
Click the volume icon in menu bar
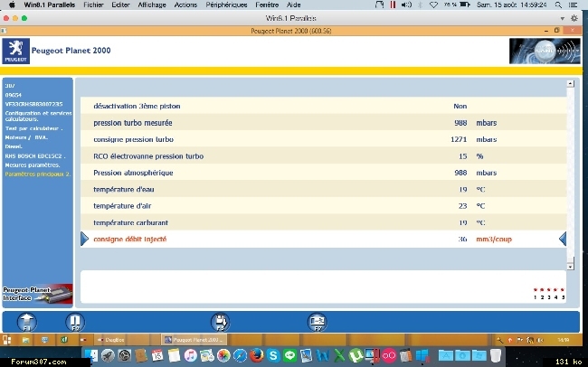click(x=406, y=5)
